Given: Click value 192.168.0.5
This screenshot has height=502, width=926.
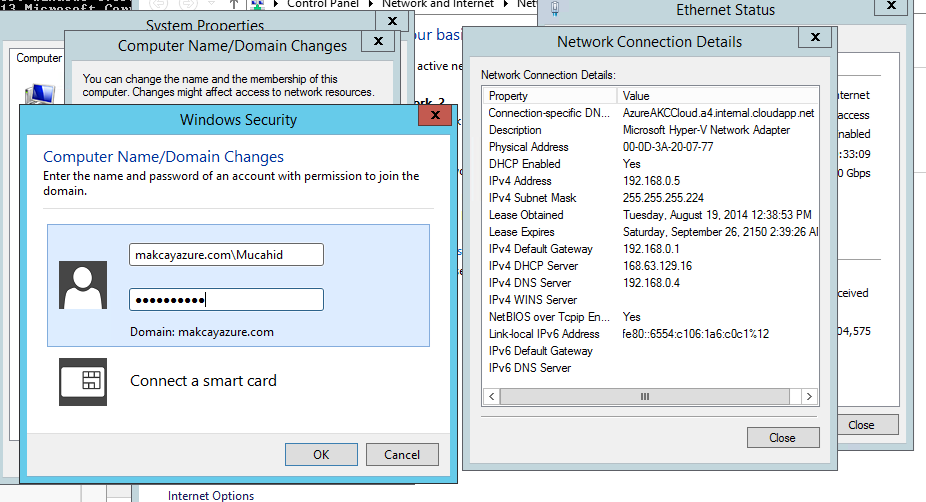Looking at the screenshot, I should (x=651, y=181).
